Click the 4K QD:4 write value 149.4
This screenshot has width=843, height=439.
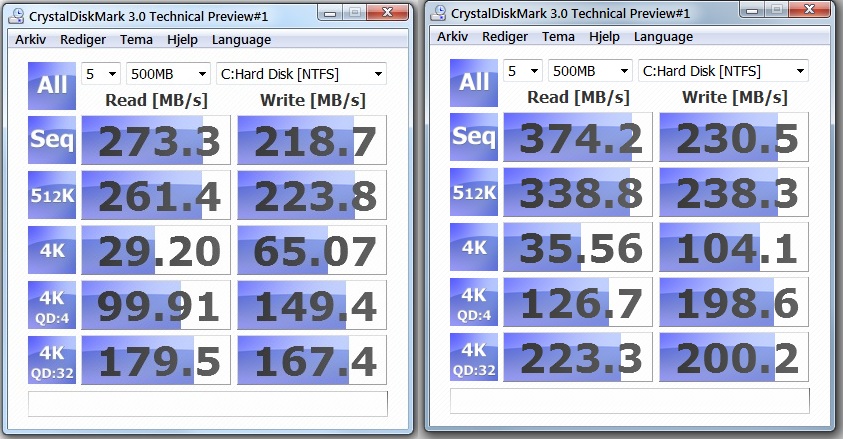312,305
